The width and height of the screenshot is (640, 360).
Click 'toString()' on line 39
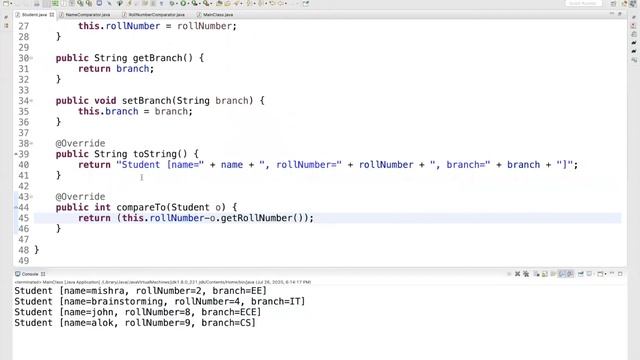tap(160, 154)
